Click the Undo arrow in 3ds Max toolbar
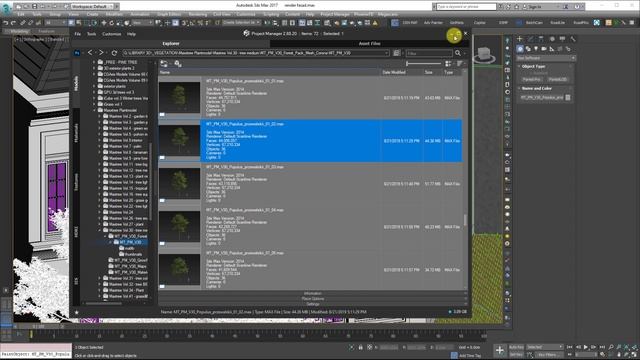The height and width of the screenshot is (360, 640). pos(6,23)
